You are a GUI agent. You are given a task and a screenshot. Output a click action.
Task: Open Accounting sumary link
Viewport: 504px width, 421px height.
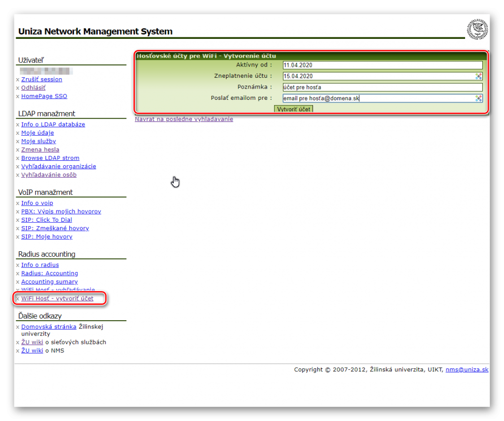[x=50, y=281]
